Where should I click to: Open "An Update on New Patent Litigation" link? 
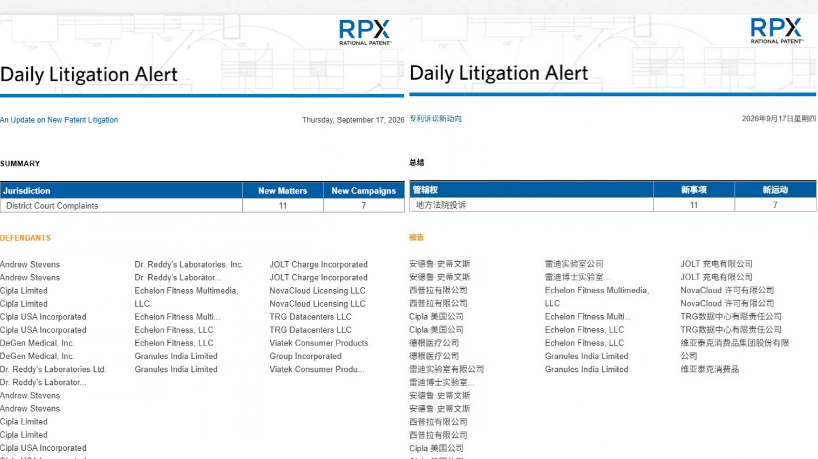pos(59,120)
